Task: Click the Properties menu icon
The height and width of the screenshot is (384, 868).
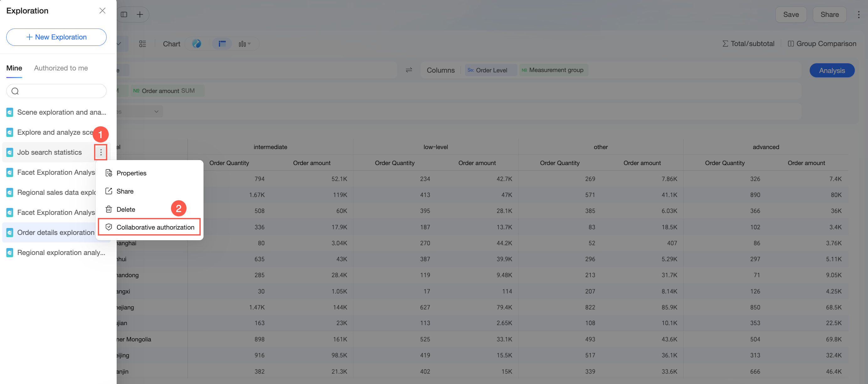Action: (109, 173)
